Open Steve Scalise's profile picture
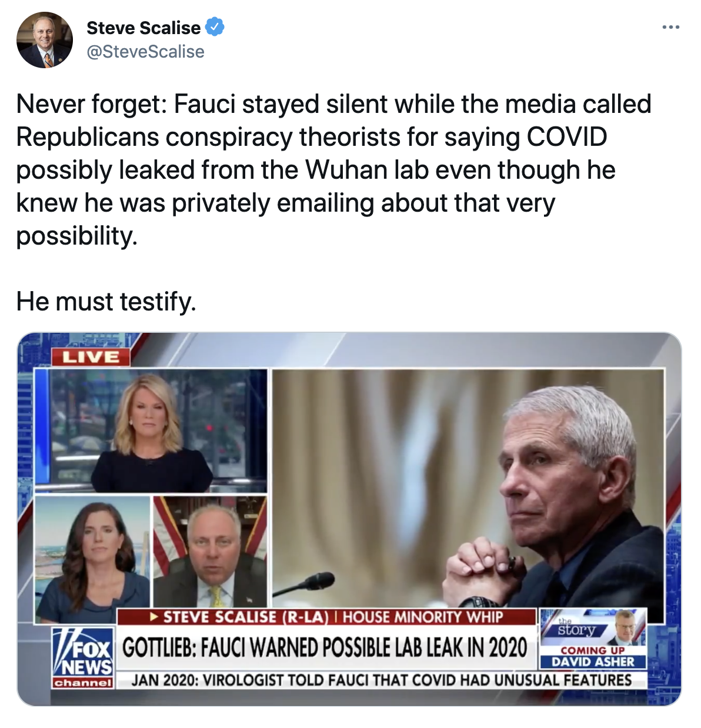Screen dimensions: 701x728 tap(45, 40)
